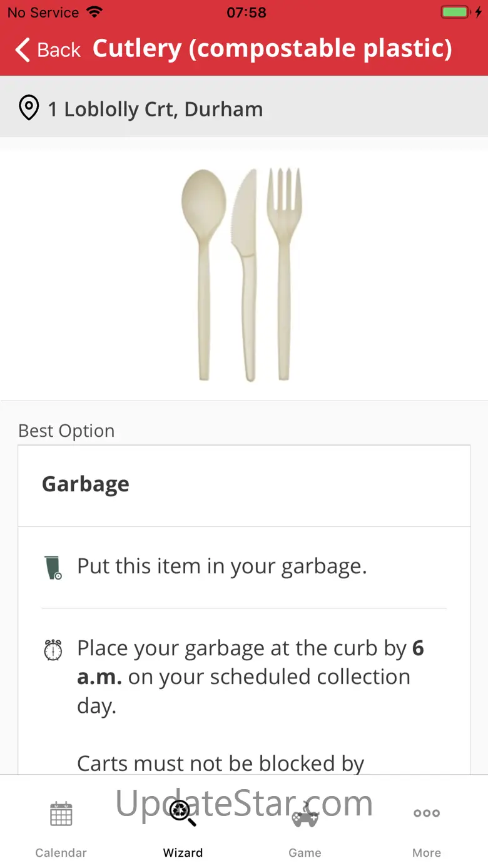Viewport: 488px width, 868px height.
Task: Click the alarm clock icon
Action: tap(53, 650)
